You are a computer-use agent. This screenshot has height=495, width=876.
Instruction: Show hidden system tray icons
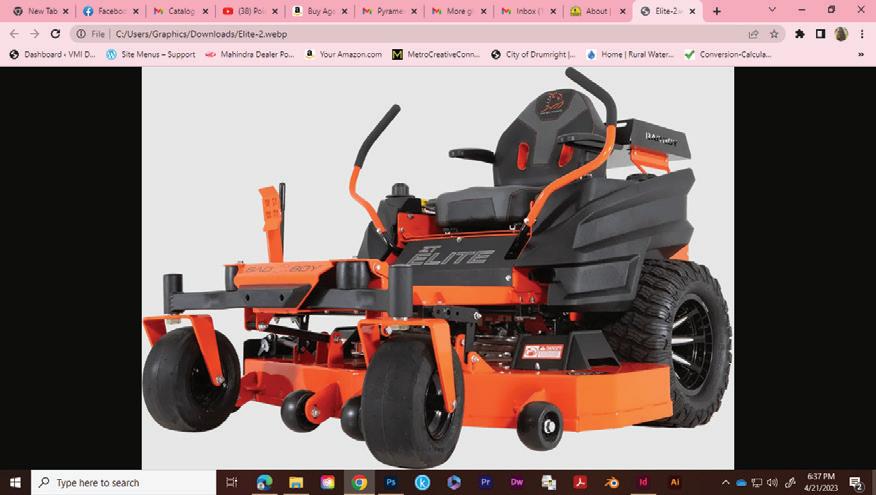[x=725, y=483]
